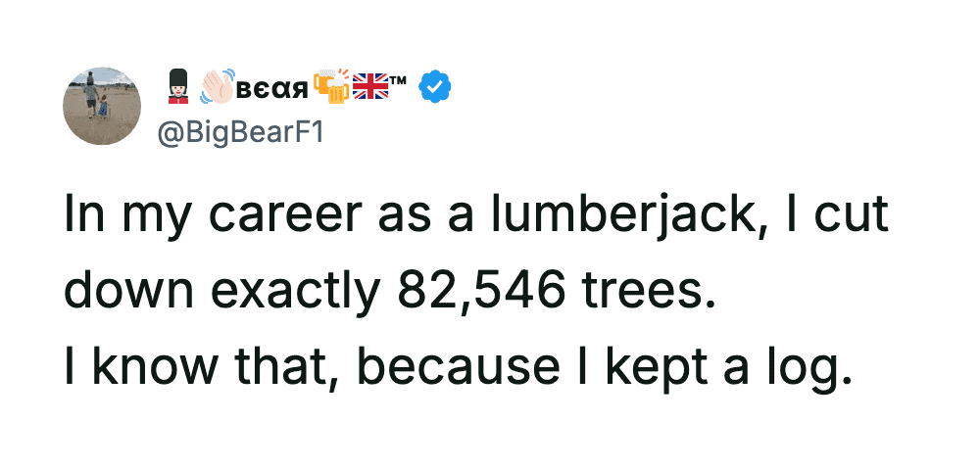
Task: Click the profile avatar photo
Action: pos(102,106)
